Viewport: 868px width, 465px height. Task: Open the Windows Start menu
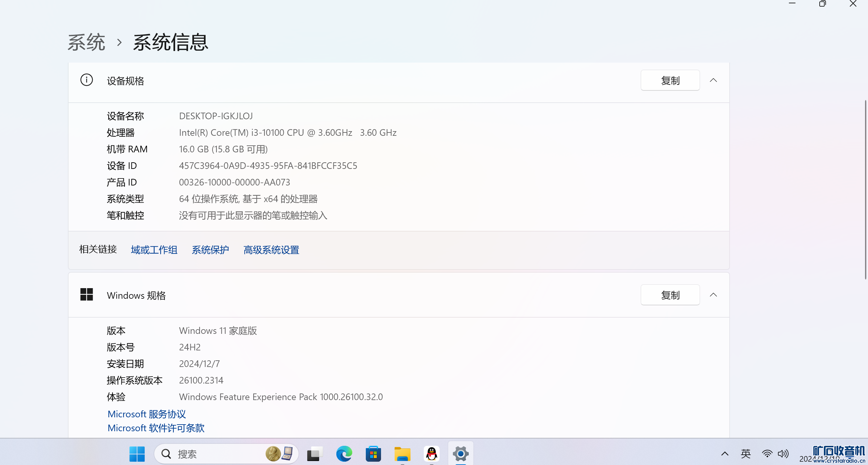coord(137,454)
